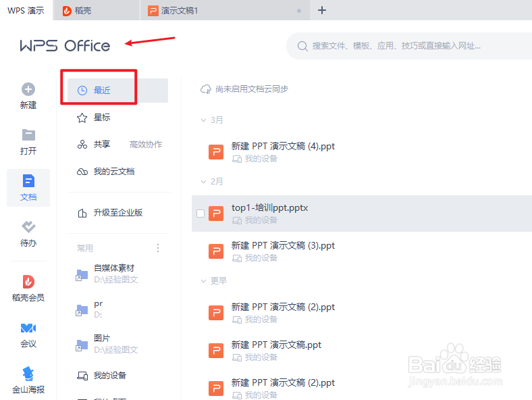Launch the 会议 meeting icon
This screenshot has width=532, height=400.
[x=28, y=328]
